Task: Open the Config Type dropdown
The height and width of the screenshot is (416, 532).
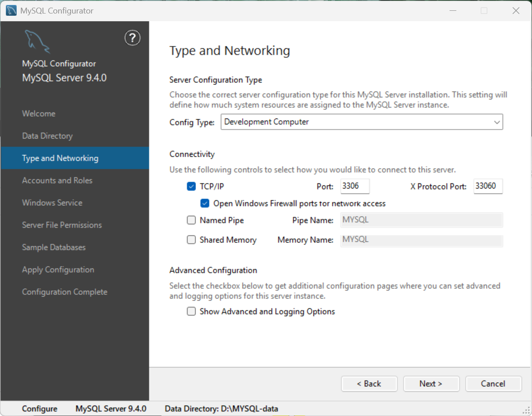Action: (362, 122)
